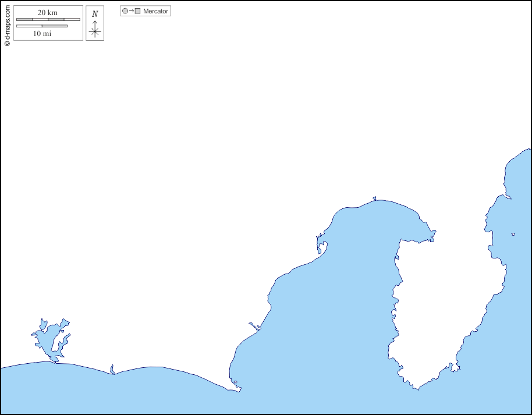The width and height of the screenshot is (532, 415).
Task: Click the square icon beside Mercator
Action: 138,11
